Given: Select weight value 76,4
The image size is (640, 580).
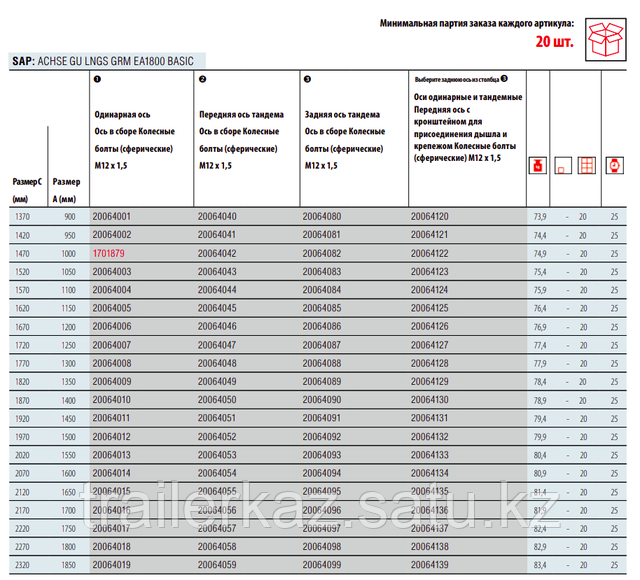Looking at the screenshot, I should click(x=540, y=309).
